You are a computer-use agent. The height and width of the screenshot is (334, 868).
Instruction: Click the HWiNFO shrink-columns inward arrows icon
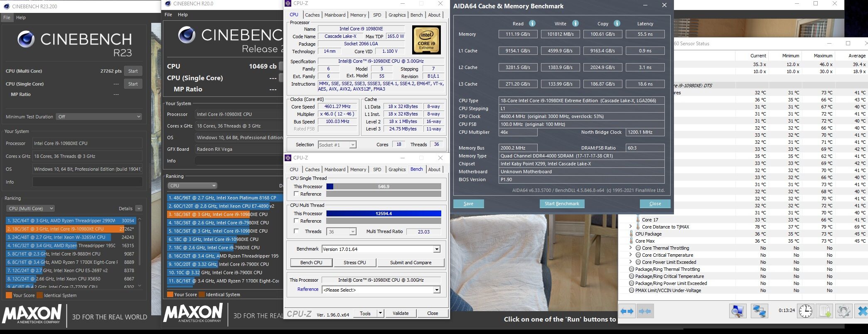[645, 311]
